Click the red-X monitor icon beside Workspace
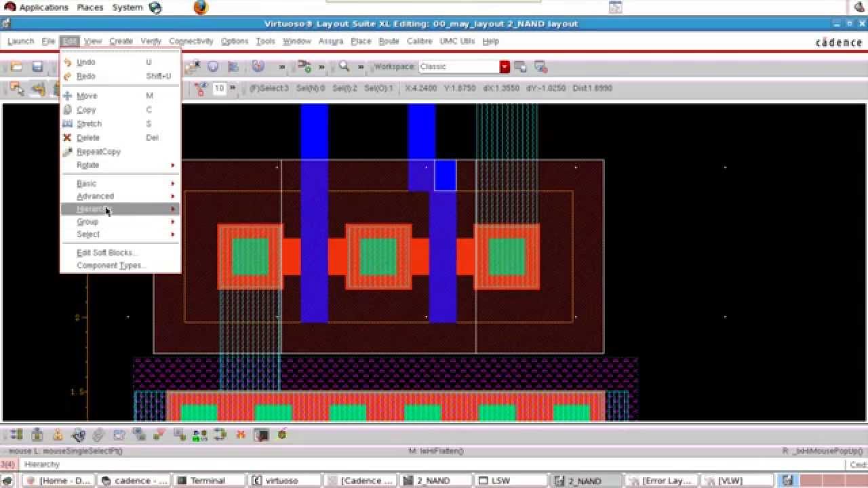 [x=540, y=66]
